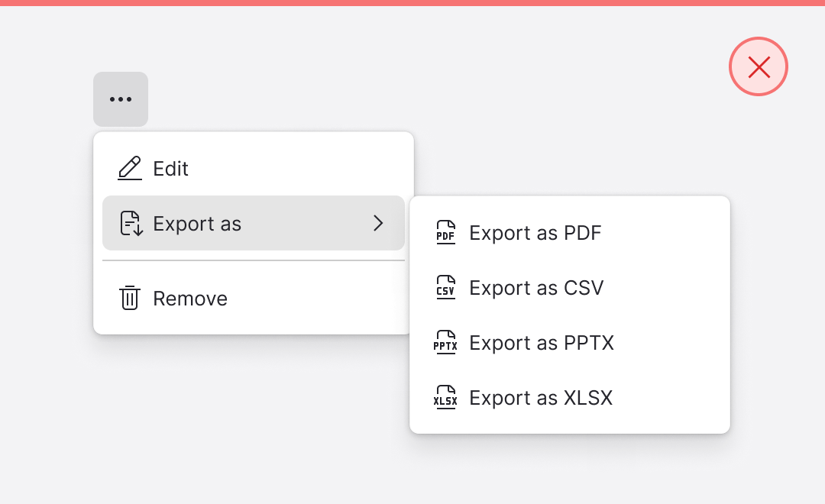825x504 pixels.
Task: Click the trash can Remove icon
Action: pyautogui.click(x=130, y=298)
